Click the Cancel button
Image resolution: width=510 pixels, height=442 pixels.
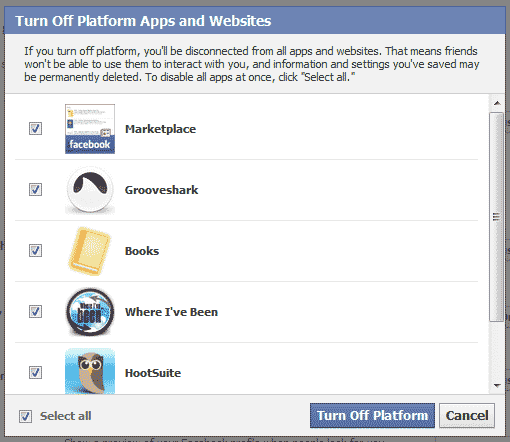pos(467,416)
